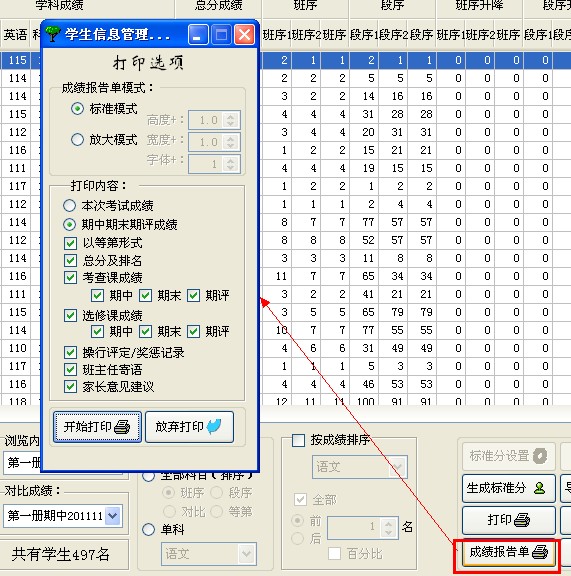Click the blue arrow icon on 放弃打印
The image size is (571, 576).
214,426
